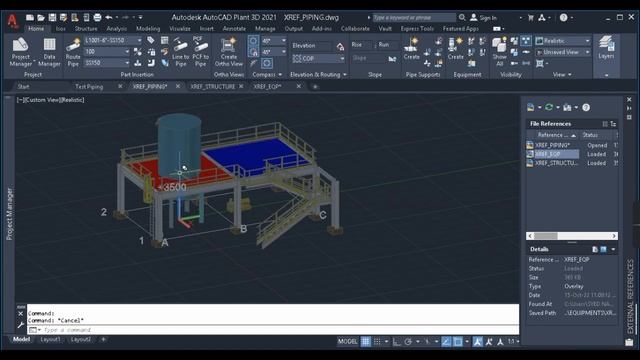
Task: Open the first 45° compass angle dropdown
Action: (284, 41)
